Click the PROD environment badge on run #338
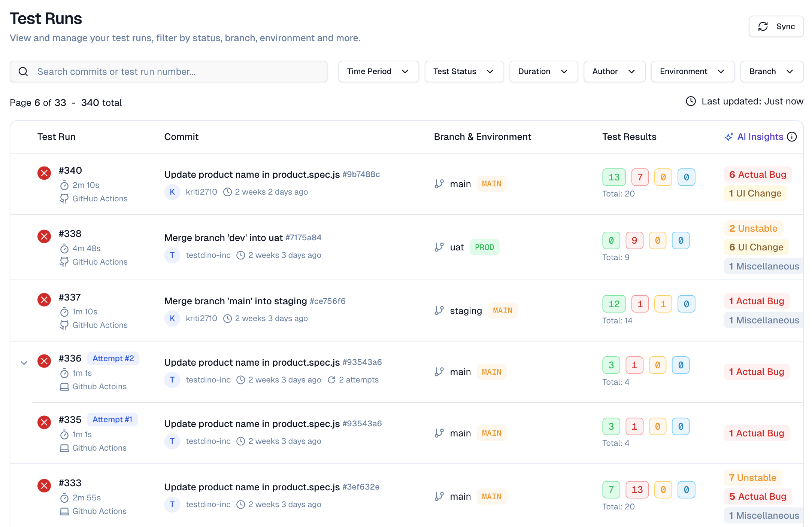Viewport: 812px width, 527px height. [x=484, y=247]
